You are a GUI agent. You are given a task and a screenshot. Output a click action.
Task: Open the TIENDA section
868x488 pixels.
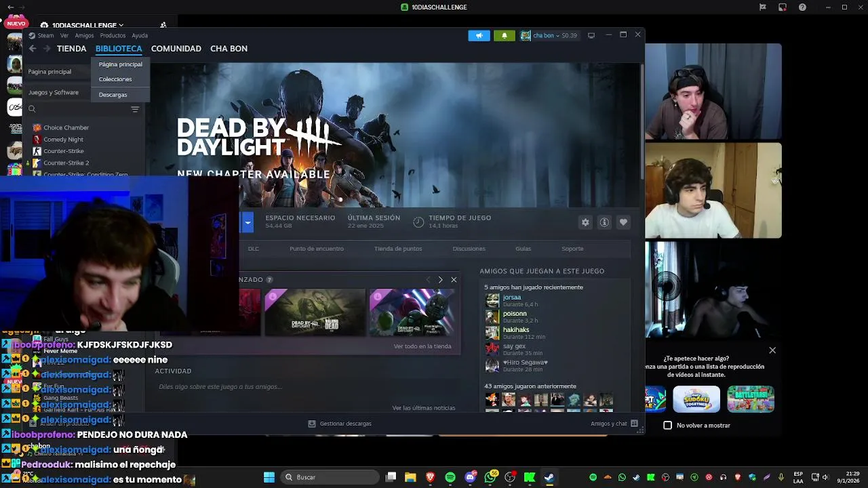tap(72, 49)
